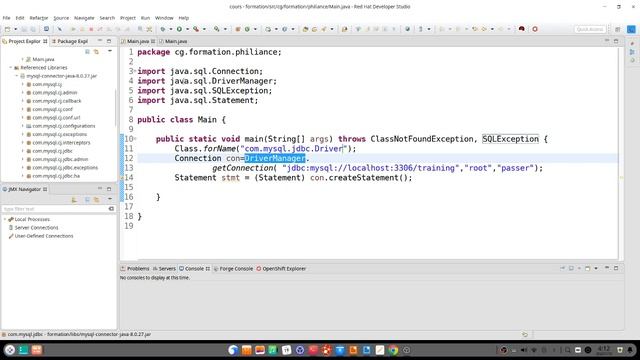This screenshot has height=360, width=640.
Task: Select the active blue perspective icon at top right
Action: [631, 29]
